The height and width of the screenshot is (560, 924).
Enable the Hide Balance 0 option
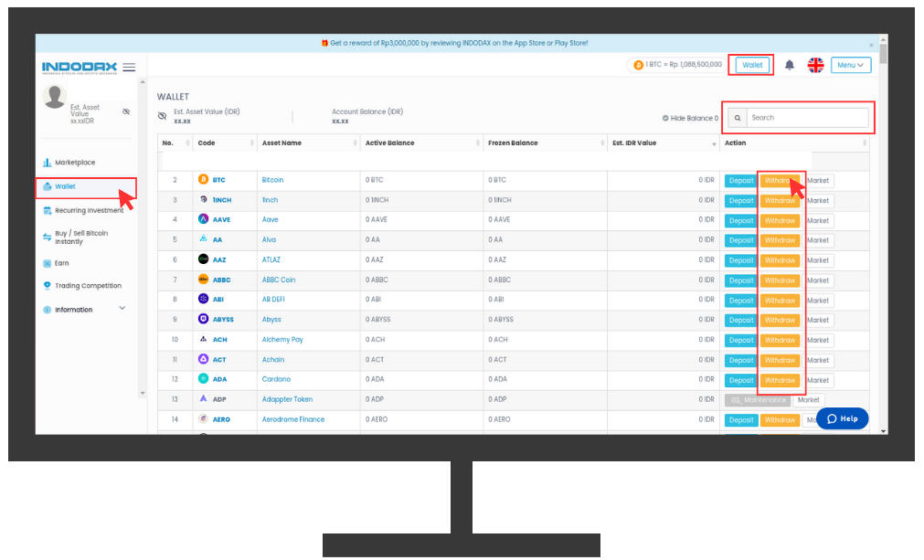(690, 118)
